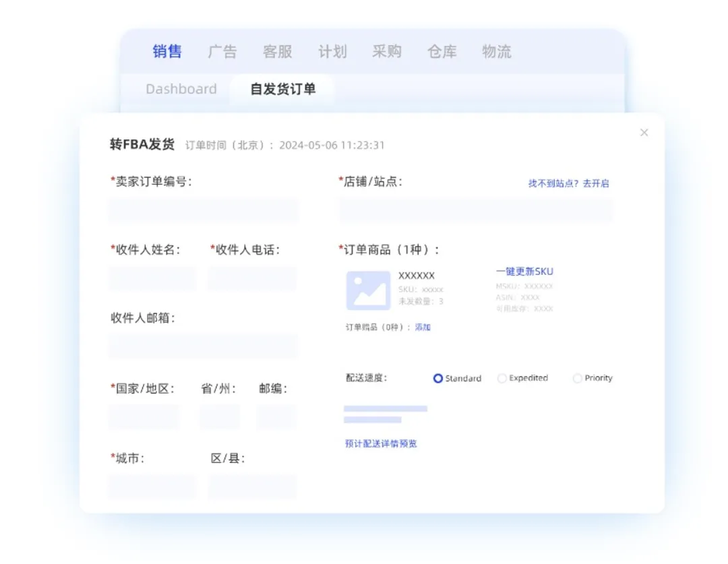Go to the 客服 menu
Viewport: 728px width, 564px height.
[277, 52]
